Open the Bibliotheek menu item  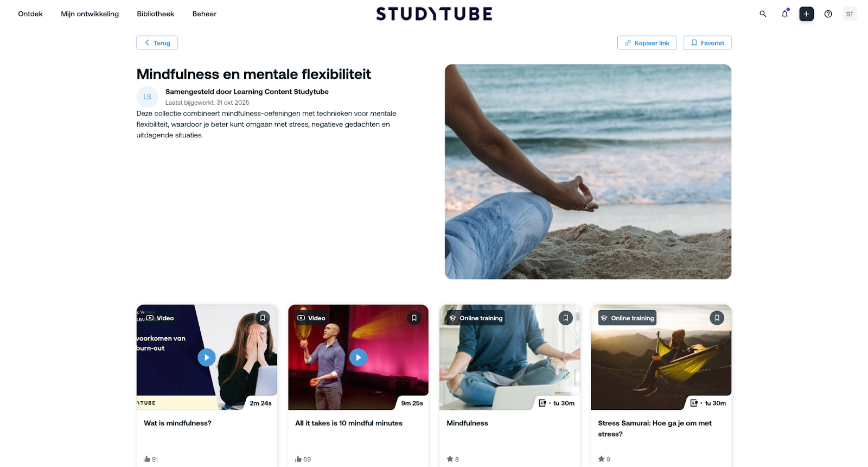click(155, 14)
